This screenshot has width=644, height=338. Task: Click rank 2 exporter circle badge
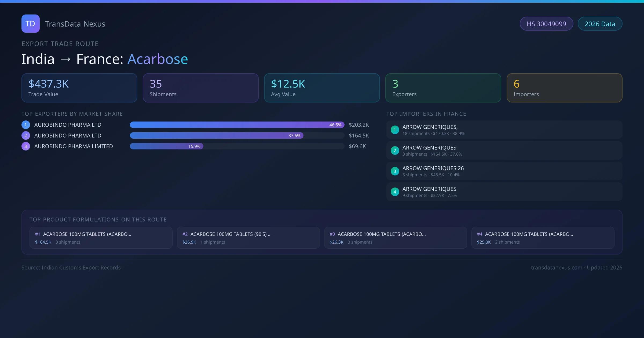point(25,135)
